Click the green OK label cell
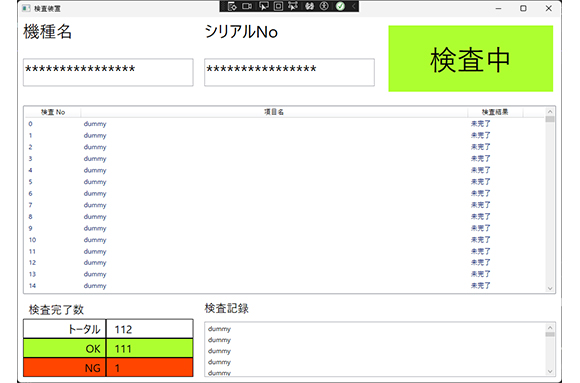 pos(65,349)
